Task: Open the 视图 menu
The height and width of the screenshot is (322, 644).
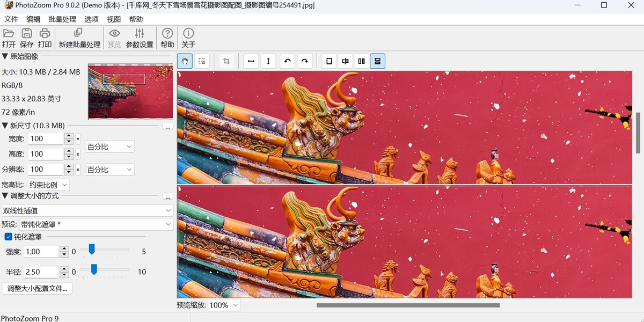Action: click(x=114, y=19)
